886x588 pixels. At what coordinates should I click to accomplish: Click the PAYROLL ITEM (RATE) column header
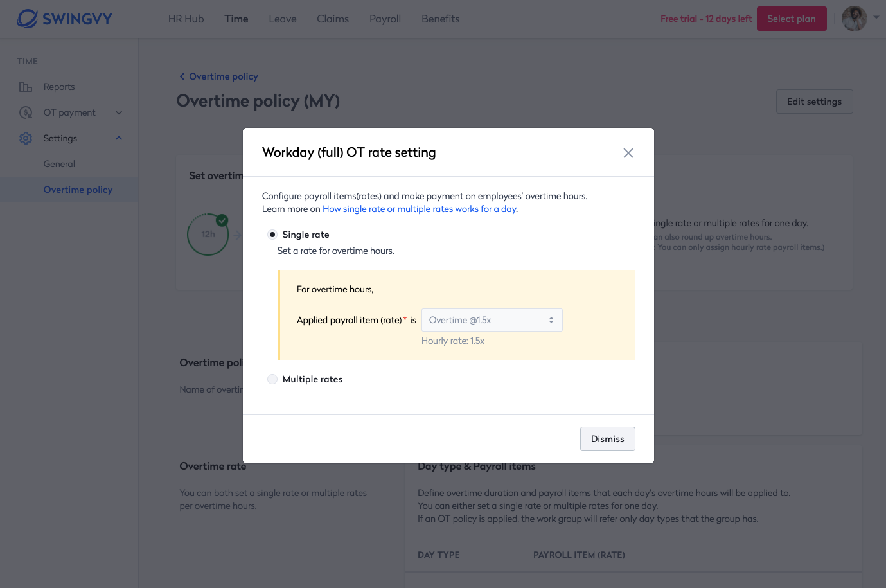[579, 555]
